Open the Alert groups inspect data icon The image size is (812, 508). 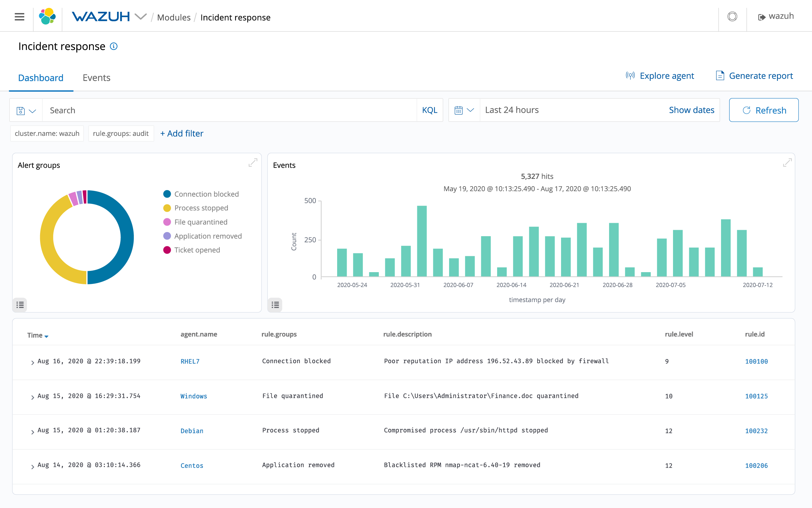coord(20,305)
